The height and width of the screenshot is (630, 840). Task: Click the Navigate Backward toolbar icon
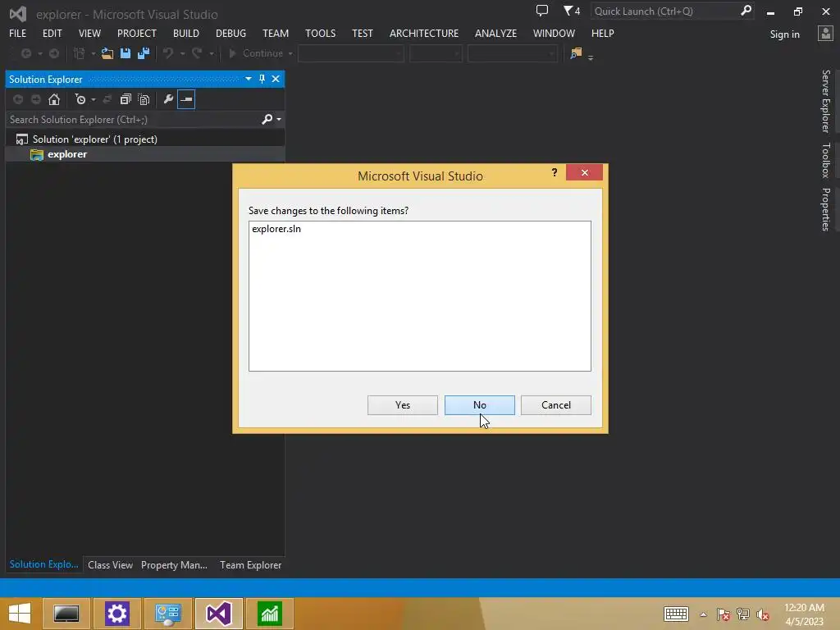[25, 53]
